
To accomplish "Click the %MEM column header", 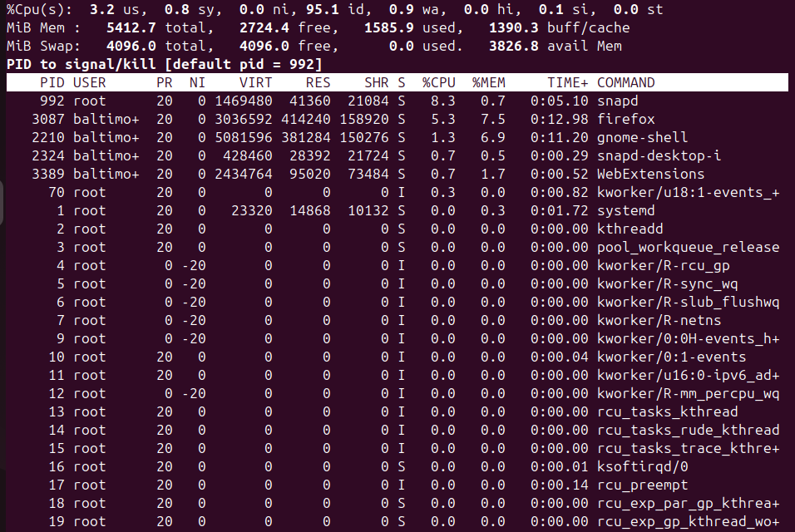I will pos(489,82).
